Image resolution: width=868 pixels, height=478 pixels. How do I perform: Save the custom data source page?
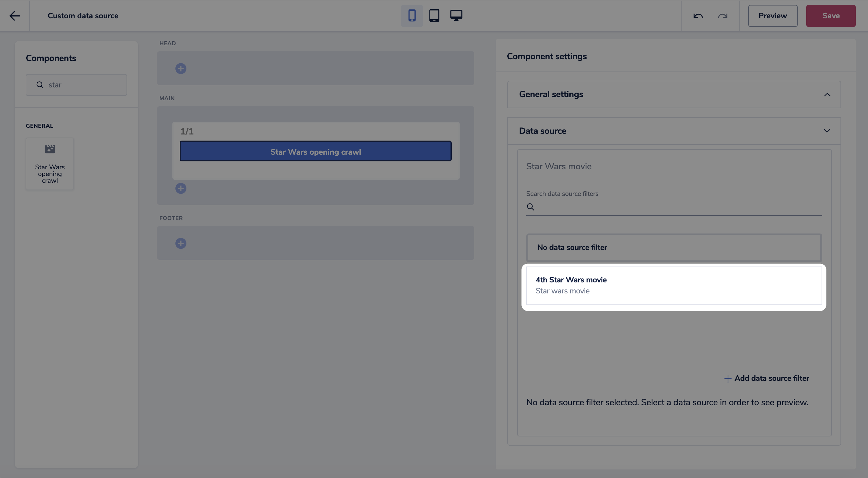[x=831, y=16]
